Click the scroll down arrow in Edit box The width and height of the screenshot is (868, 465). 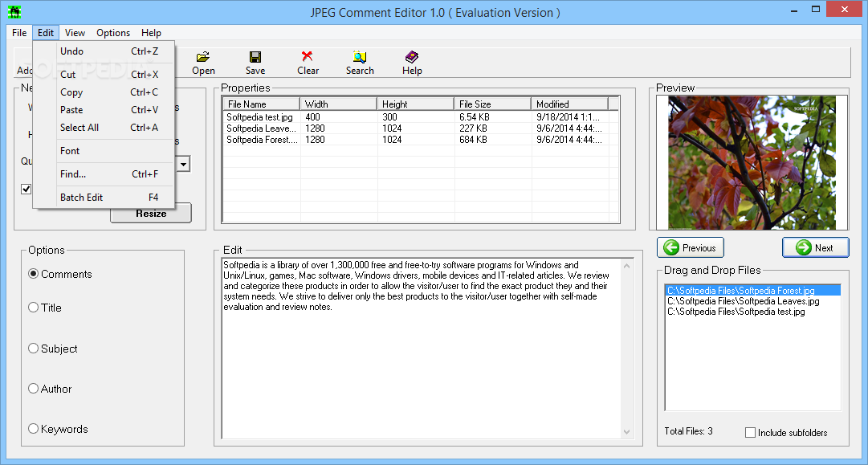pyautogui.click(x=626, y=431)
